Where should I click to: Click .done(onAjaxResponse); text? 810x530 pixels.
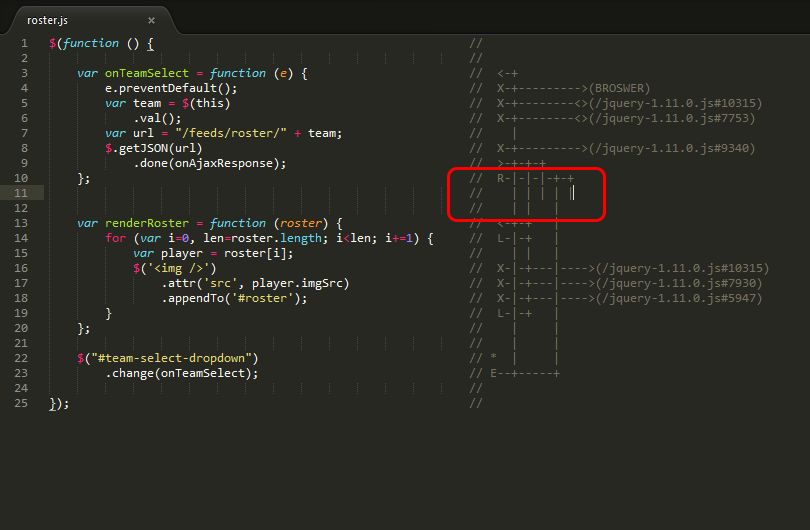[x=210, y=163]
